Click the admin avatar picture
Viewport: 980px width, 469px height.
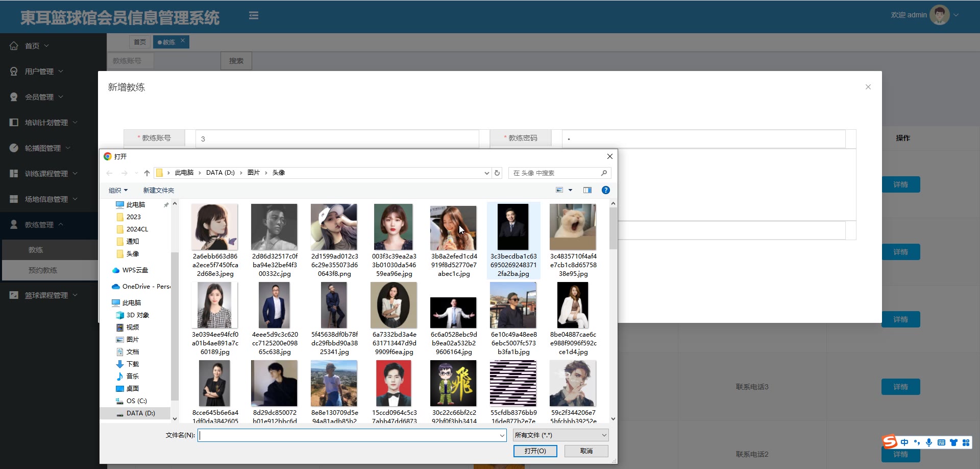click(939, 15)
